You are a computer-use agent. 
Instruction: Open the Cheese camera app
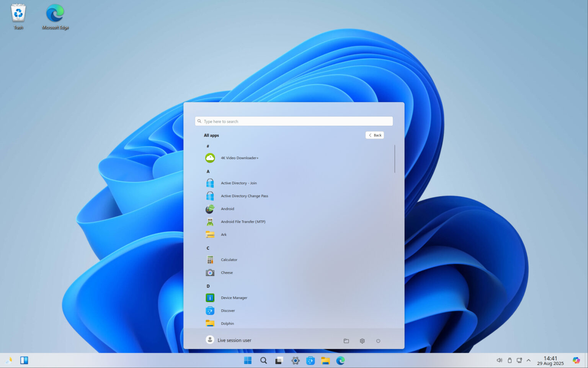[x=227, y=273]
